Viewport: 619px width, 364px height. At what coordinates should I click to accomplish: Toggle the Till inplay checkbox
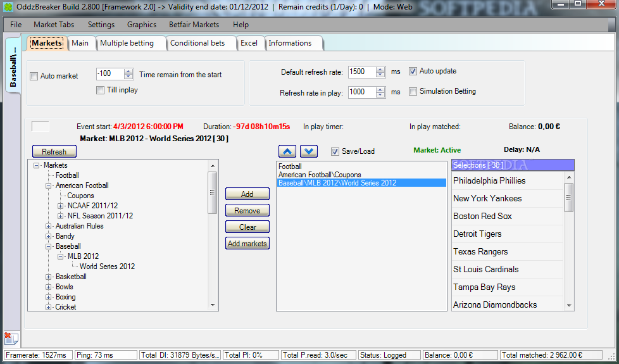tap(100, 91)
